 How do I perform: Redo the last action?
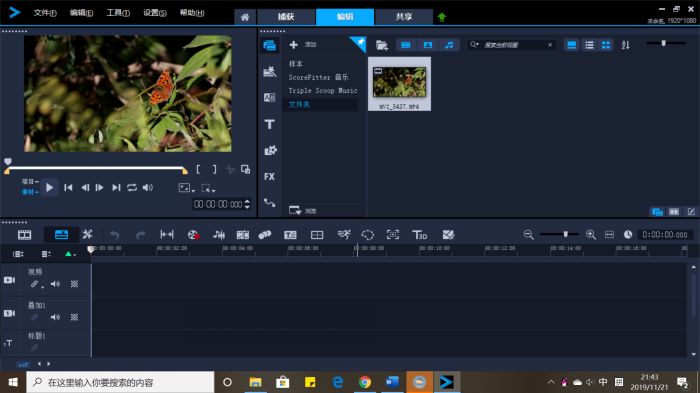[x=141, y=235]
